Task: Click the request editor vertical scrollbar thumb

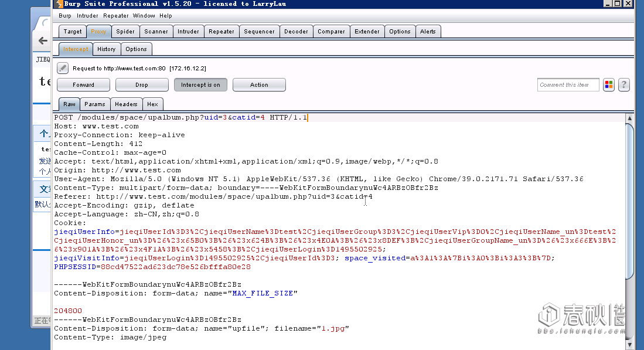Action: point(629,201)
